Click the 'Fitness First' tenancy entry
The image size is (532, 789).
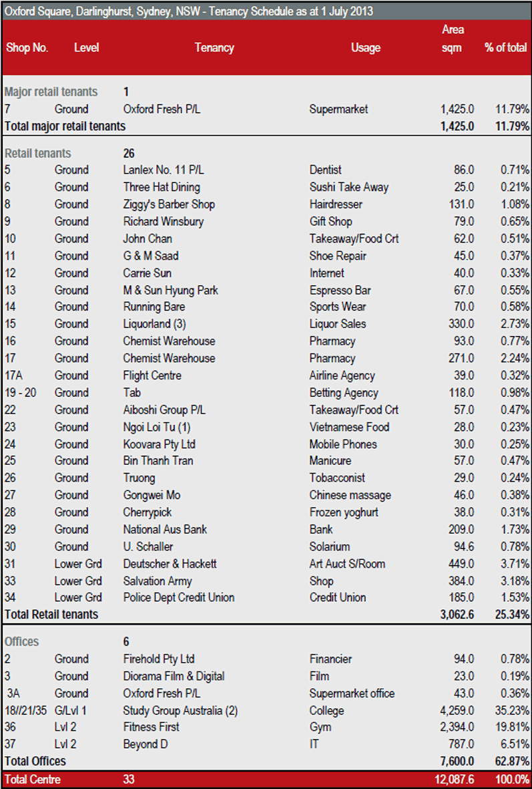pos(152,727)
